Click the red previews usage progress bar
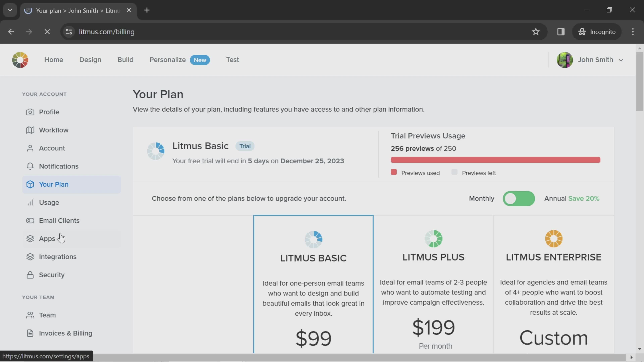Image resolution: width=644 pixels, height=362 pixels. (495, 160)
